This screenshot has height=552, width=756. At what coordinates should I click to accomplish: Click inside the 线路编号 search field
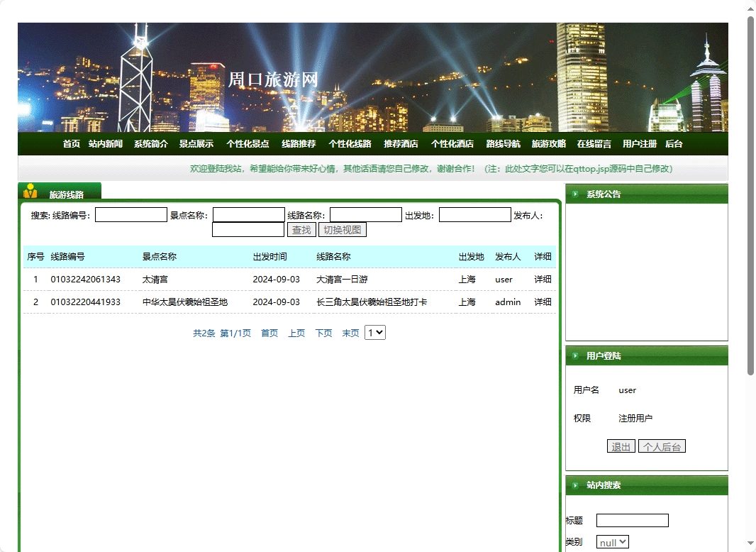[130, 214]
